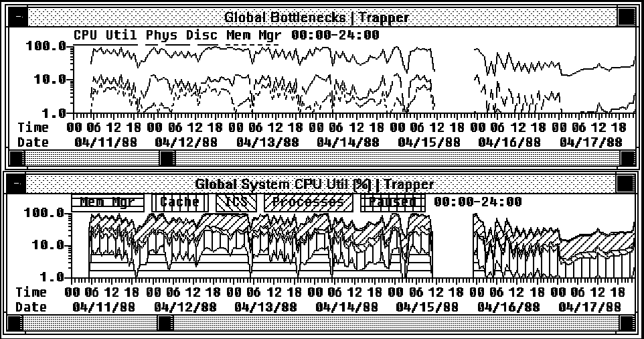
Task: Click left scroll arrow in CPU Util window
Action: click(x=16, y=324)
